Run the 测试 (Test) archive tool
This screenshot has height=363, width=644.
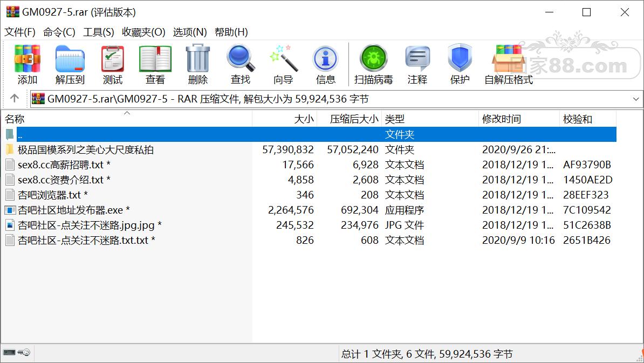coord(113,64)
